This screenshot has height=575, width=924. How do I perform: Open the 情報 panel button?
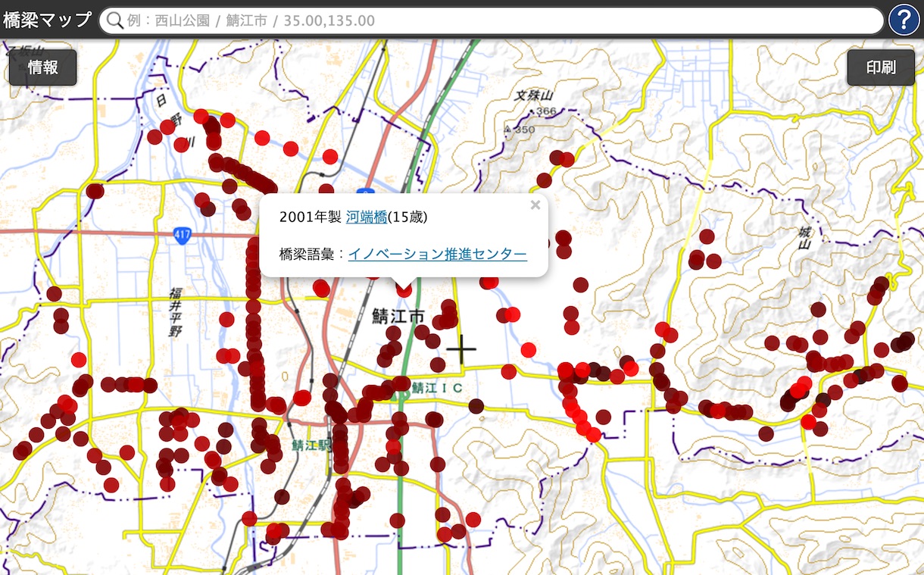pyautogui.click(x=42, y=67)
